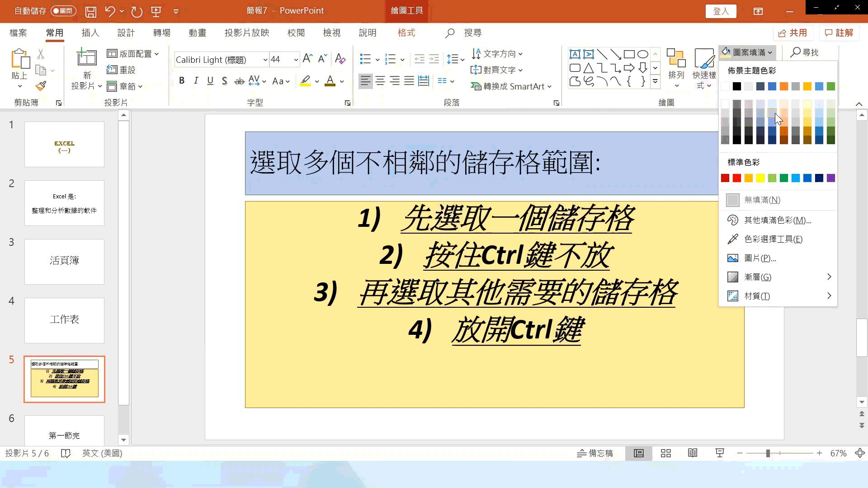Pick red standard color swatch

point(737,178)
